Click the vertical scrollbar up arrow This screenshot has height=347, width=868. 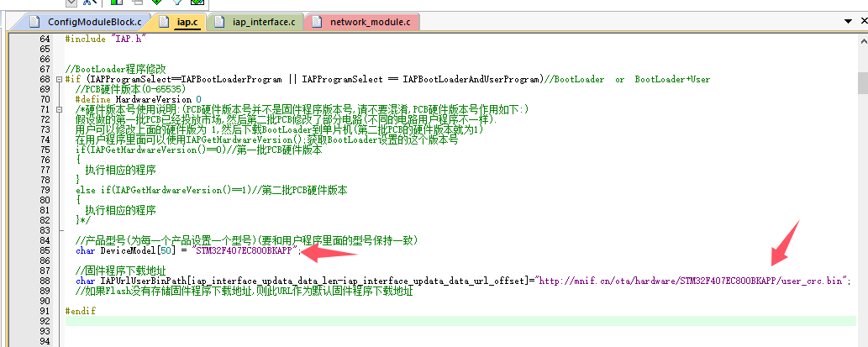(862, 40)
